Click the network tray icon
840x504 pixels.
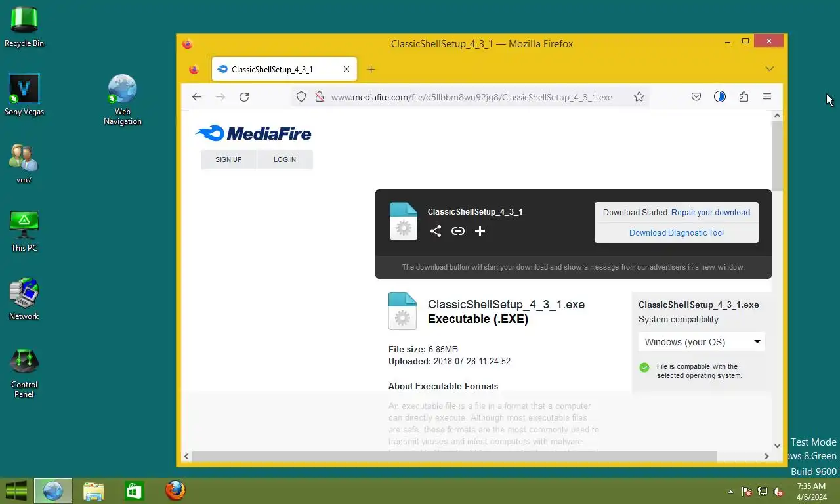coord(763,492)
